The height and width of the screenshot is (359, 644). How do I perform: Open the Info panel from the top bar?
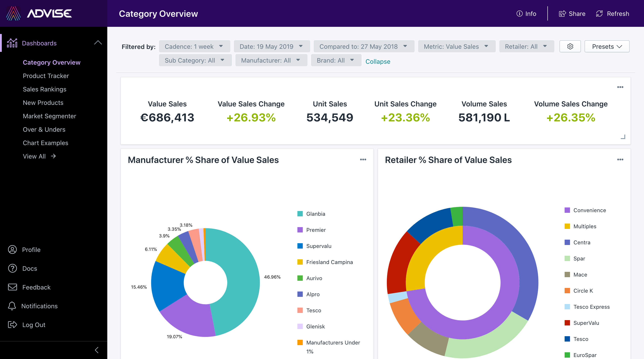tap(526, 14)
